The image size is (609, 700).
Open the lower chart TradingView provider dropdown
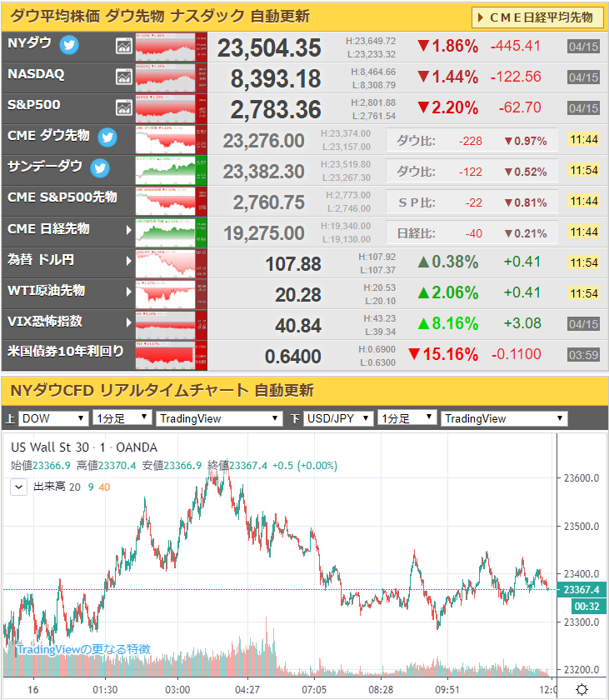504,418
